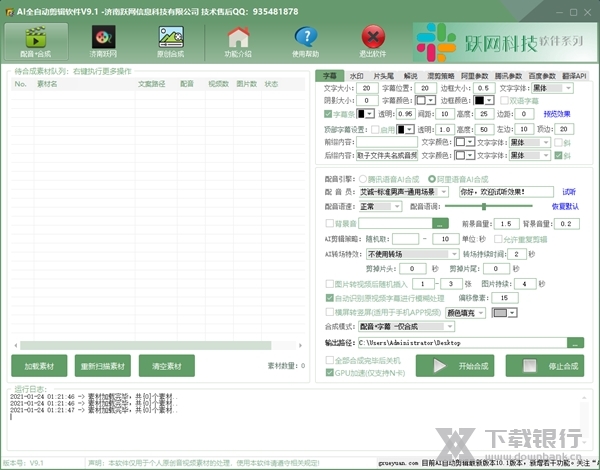Click the 跃网科技 colorful logo banner

tap(504, 42)
